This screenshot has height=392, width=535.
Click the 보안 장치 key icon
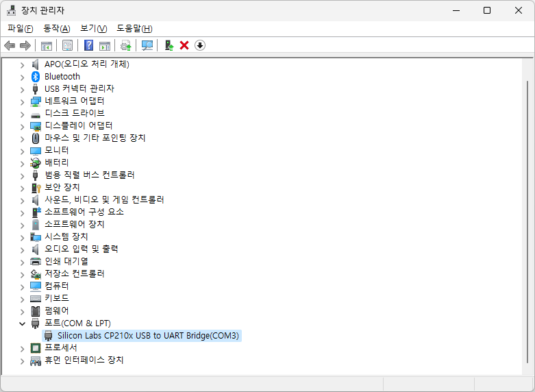tap(36, 188)
